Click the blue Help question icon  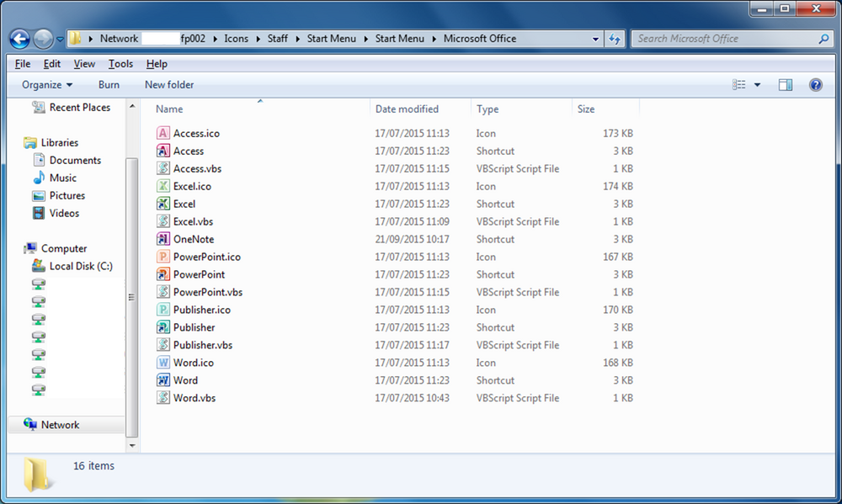point(816,85)
